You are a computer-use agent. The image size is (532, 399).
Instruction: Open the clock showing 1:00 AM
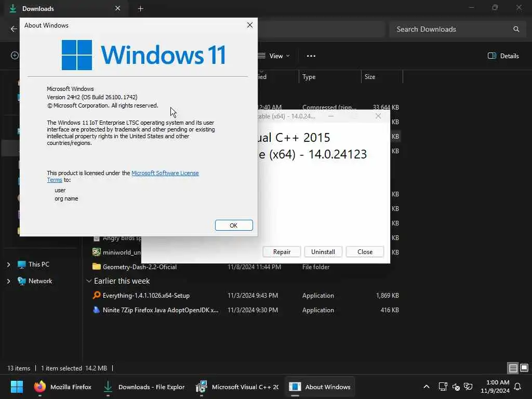click(x=495, y=387)
